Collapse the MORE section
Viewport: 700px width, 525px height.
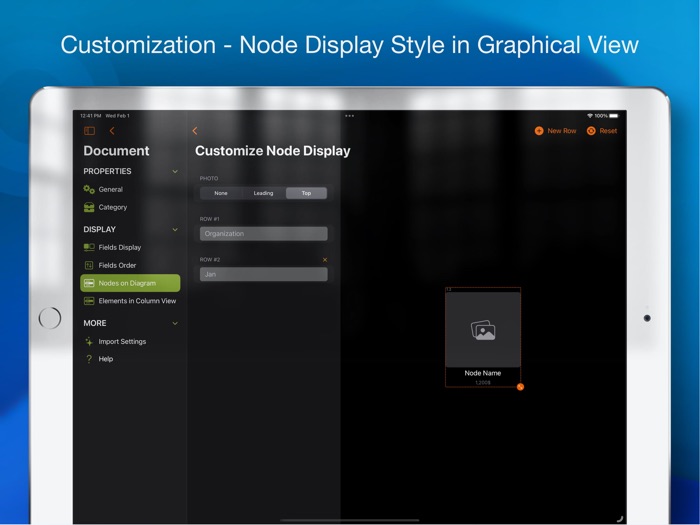pos(175,323)
